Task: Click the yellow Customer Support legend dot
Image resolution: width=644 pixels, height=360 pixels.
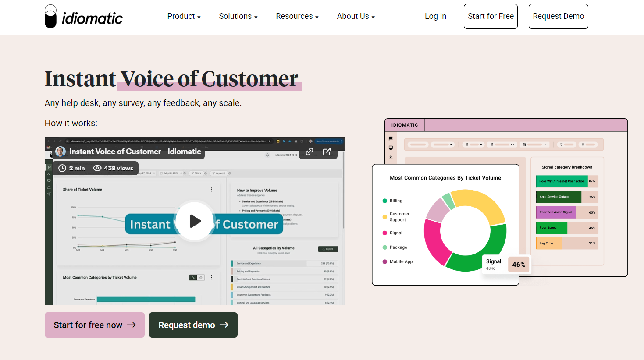Action: pyautogui.click(x=385, y=217)
